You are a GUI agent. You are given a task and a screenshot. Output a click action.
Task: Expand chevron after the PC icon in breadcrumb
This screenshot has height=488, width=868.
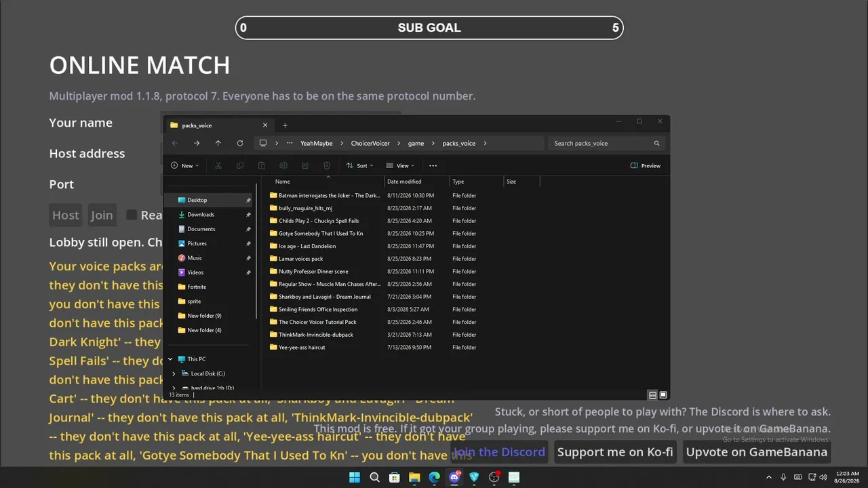(x=277, y=143)
